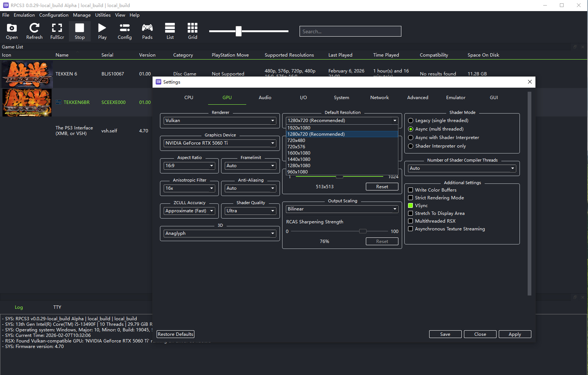Expand the Renderer Vulkan dropdown
The width and height of the screenshot is (588, 375).
click(220, 121)
